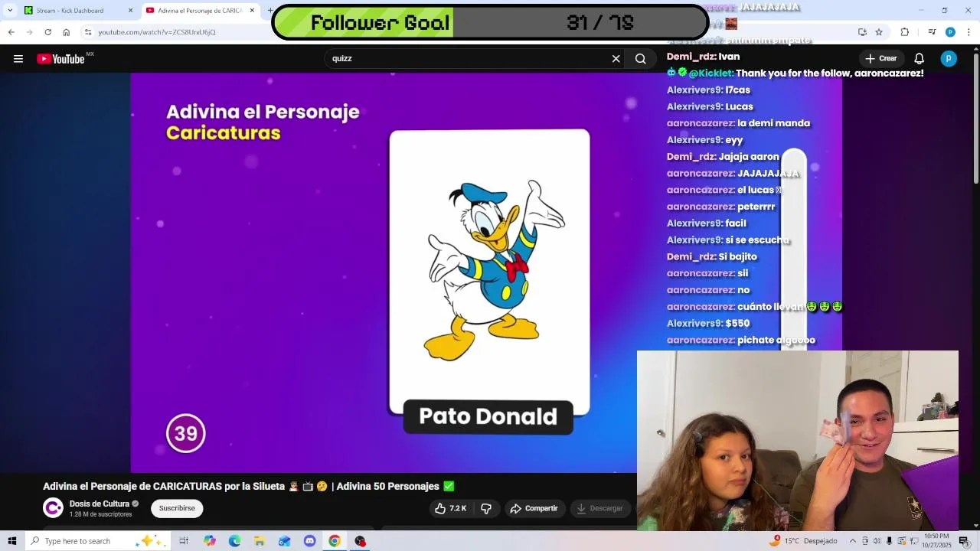This screenshot has height=551, width=980.
Task: Open the Chrome three-dot menu
Action: [x=968, y=32]
